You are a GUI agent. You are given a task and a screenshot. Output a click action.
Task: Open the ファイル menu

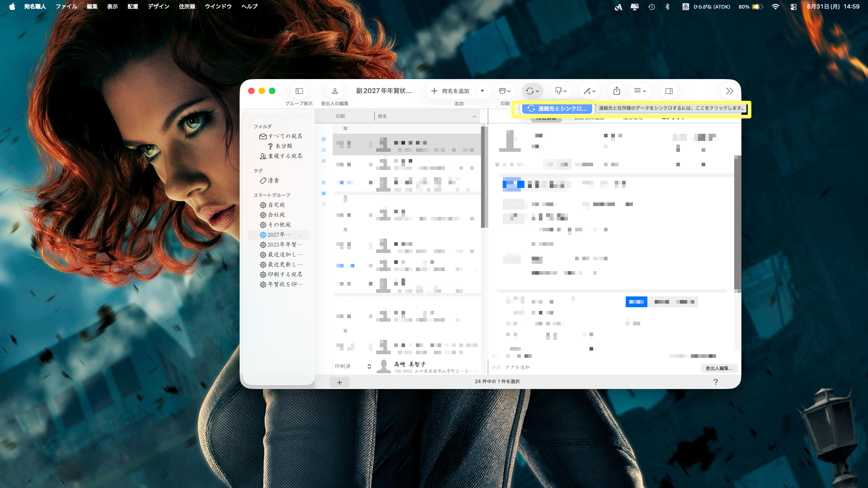pos(66,7)
